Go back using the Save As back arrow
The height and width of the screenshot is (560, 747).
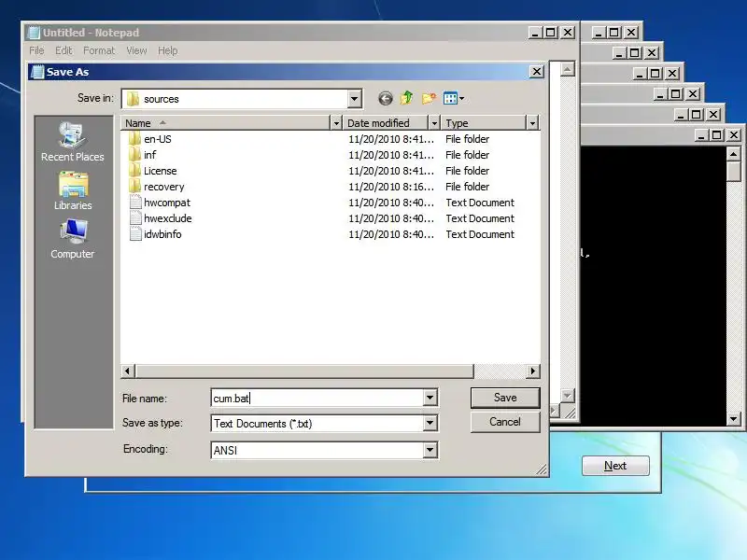pos(386,99)
